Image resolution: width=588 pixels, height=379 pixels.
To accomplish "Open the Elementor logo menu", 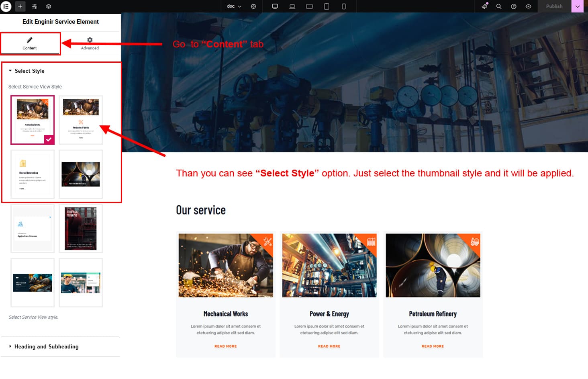I will (6, 6).
